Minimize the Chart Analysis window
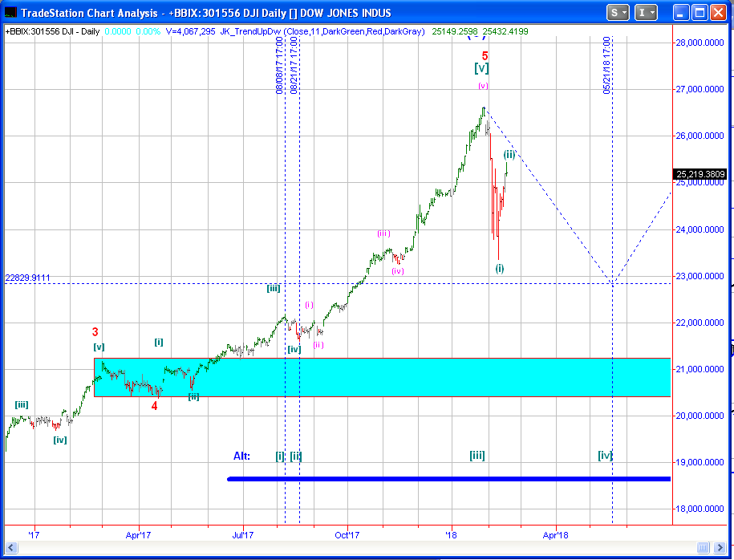 [x=682, y=13]
